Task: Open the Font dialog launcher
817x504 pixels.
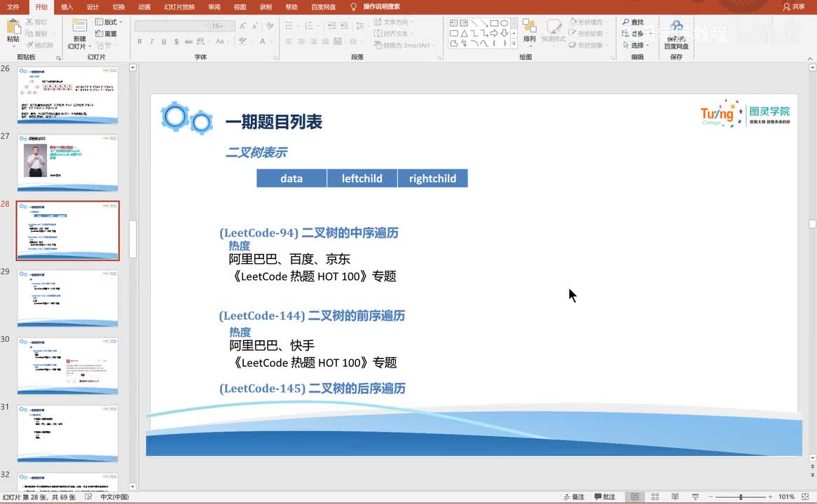Action: 275,58
